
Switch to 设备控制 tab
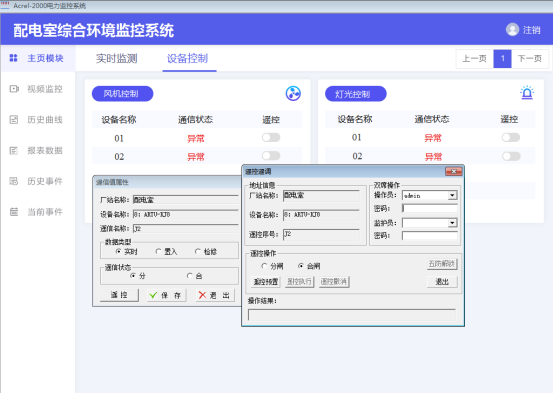pos(188,59)
